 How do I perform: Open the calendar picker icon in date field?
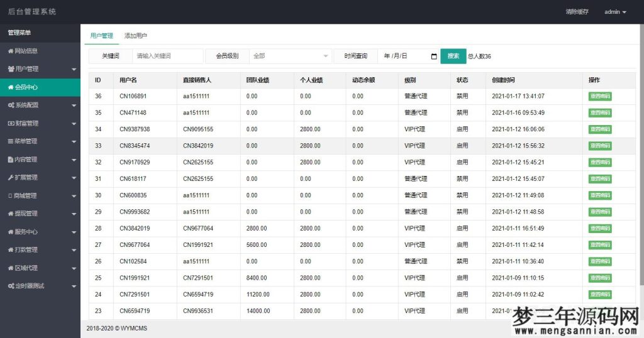434,56
